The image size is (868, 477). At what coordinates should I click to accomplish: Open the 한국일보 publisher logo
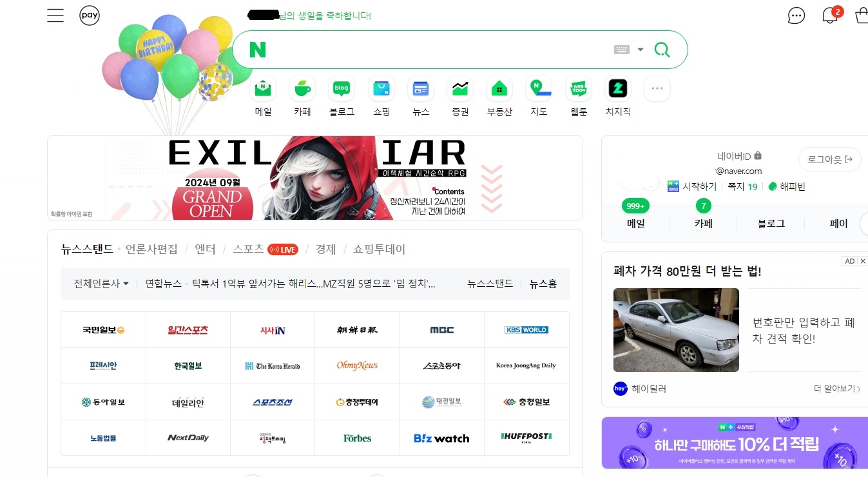[x=188, y=366]
